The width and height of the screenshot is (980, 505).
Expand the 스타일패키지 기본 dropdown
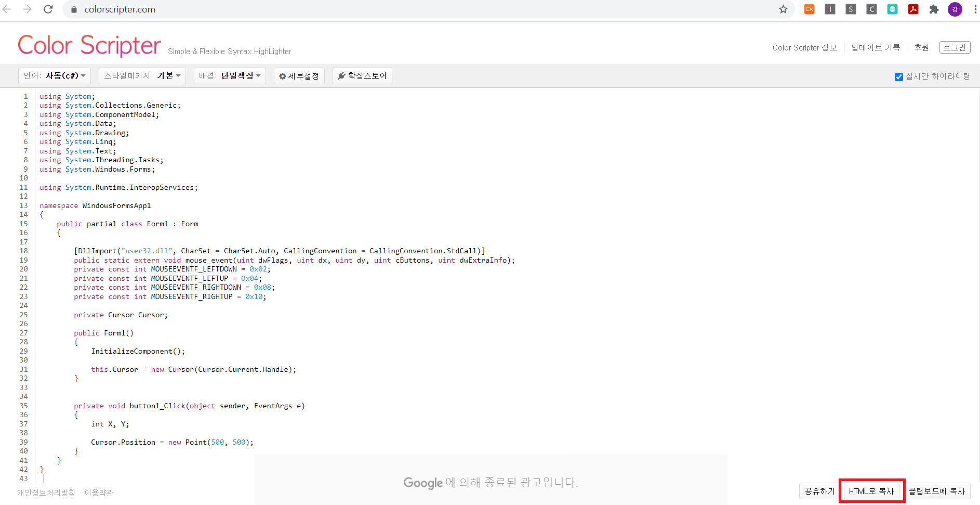(142, 76)
